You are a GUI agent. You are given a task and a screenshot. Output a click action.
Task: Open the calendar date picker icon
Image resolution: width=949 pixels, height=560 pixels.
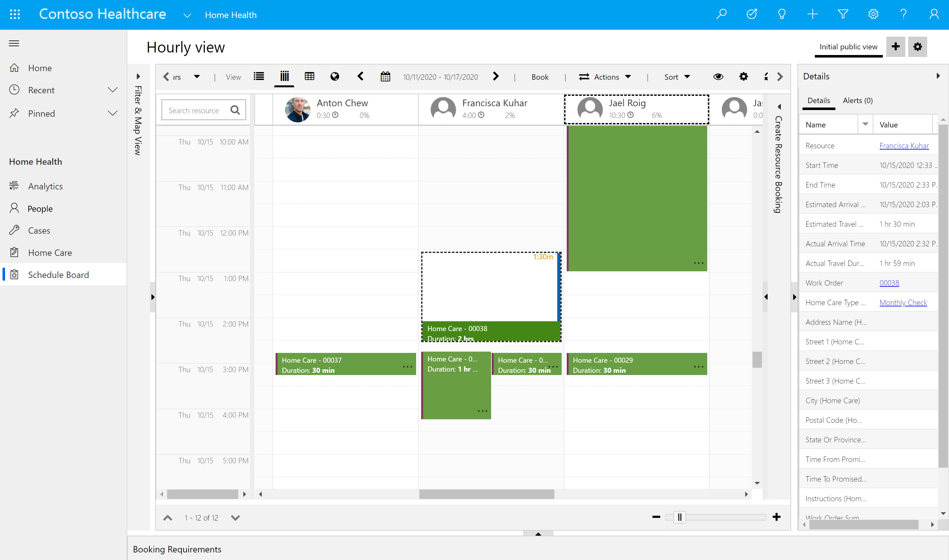click(x=385, y=77)
